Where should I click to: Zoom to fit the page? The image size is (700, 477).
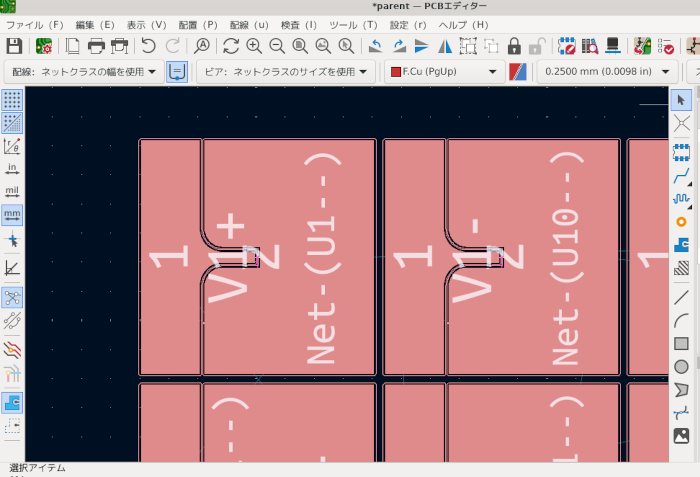coord(300,46)
